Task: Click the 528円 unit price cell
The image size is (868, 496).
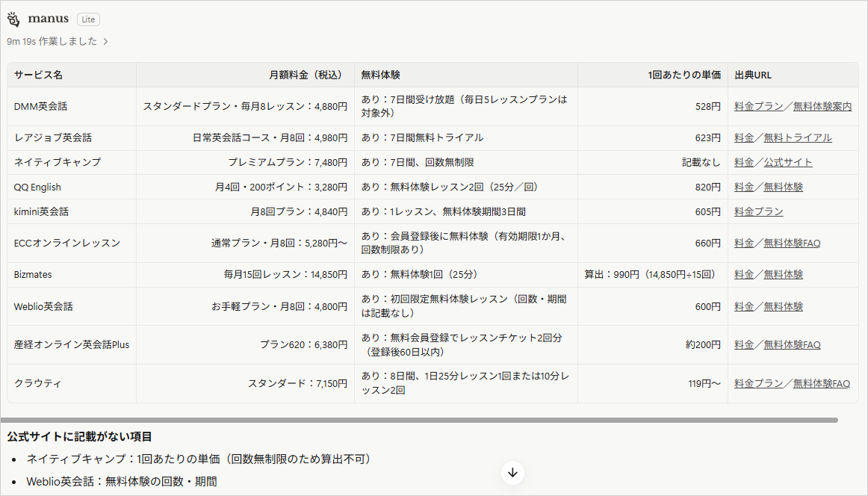Action: [653, 106]
